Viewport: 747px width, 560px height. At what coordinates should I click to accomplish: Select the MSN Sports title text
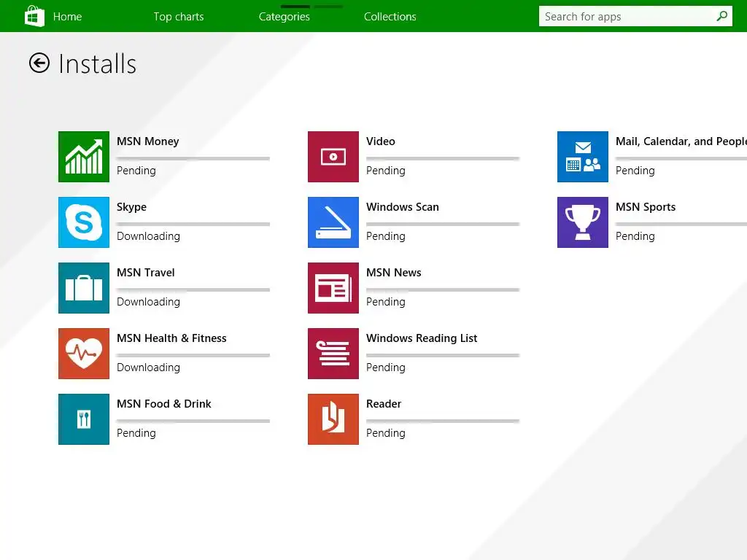[646, 207]
